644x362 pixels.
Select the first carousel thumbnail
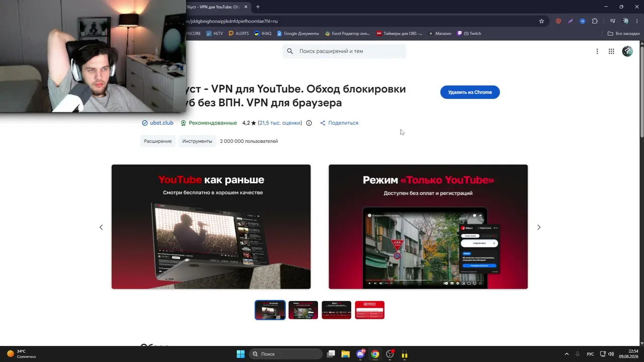(270, 310)
